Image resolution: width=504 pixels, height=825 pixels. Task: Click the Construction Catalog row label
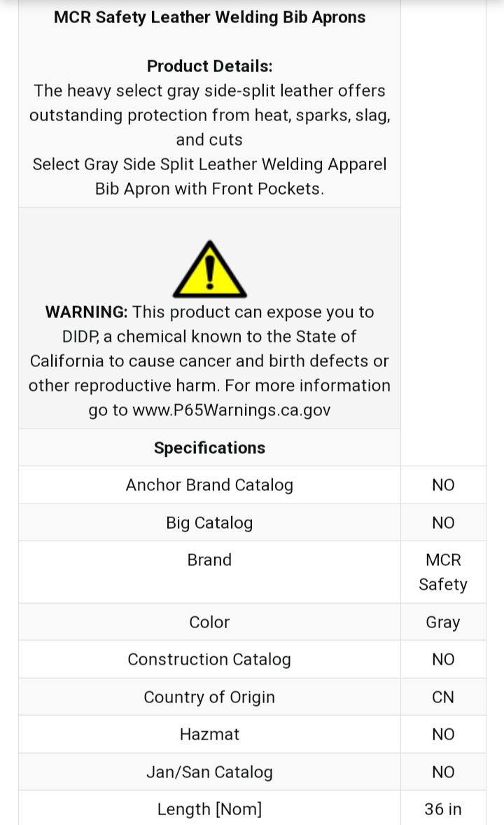(209, 660)
